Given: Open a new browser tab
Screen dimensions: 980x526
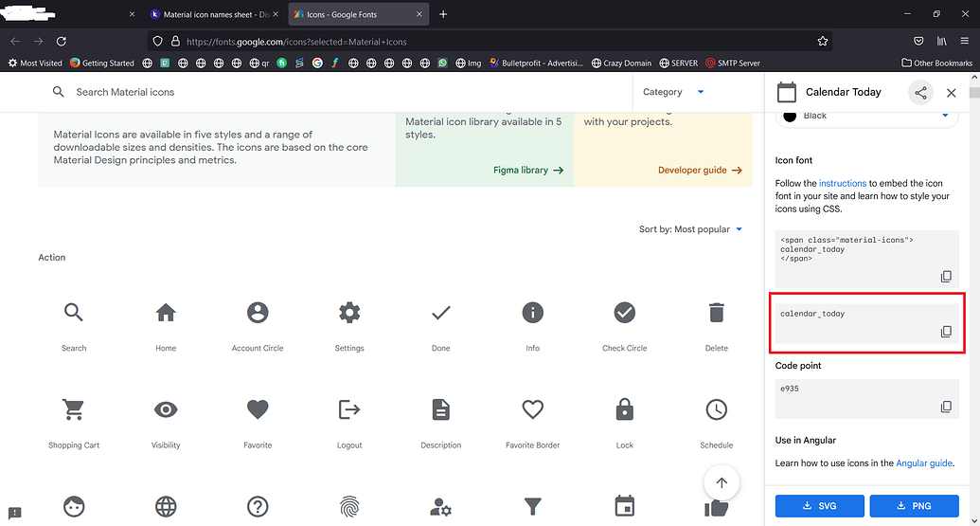Looking at the screenshot, I should coord(443,14).
